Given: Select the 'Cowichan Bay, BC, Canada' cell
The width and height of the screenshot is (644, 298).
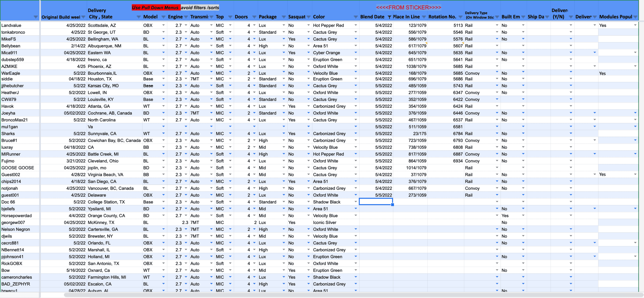Looking at the screenshot, I should (115, 140).
